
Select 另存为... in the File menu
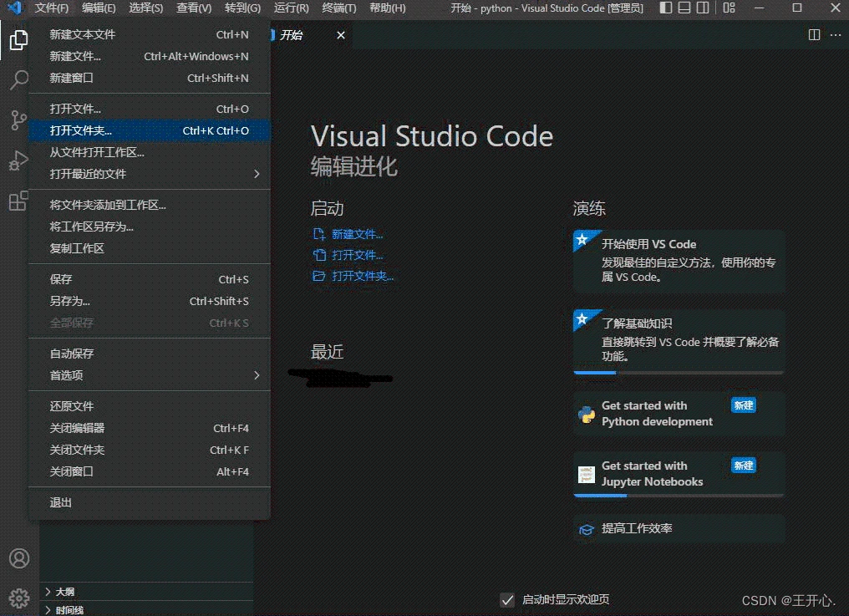[150, 301]
